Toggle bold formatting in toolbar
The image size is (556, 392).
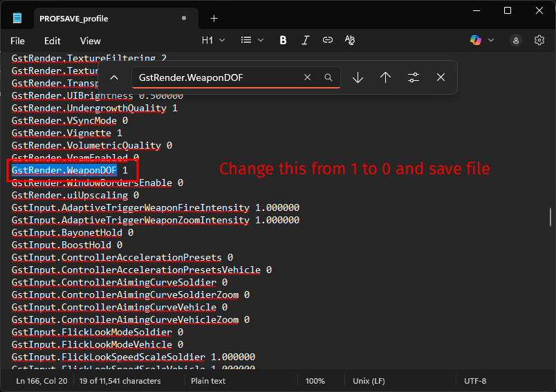coord(283,40)
